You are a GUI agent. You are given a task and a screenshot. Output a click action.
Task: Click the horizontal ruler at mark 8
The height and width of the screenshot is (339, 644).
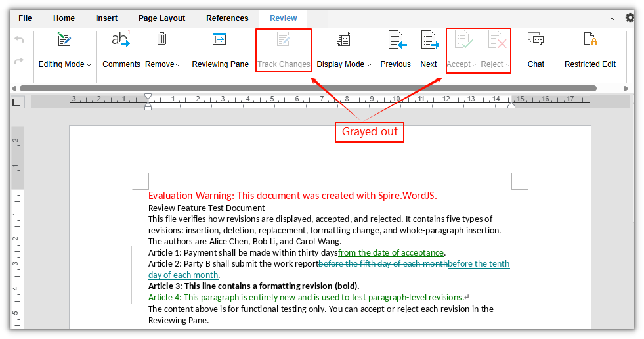pyautogui.click(x=347, y=99)
